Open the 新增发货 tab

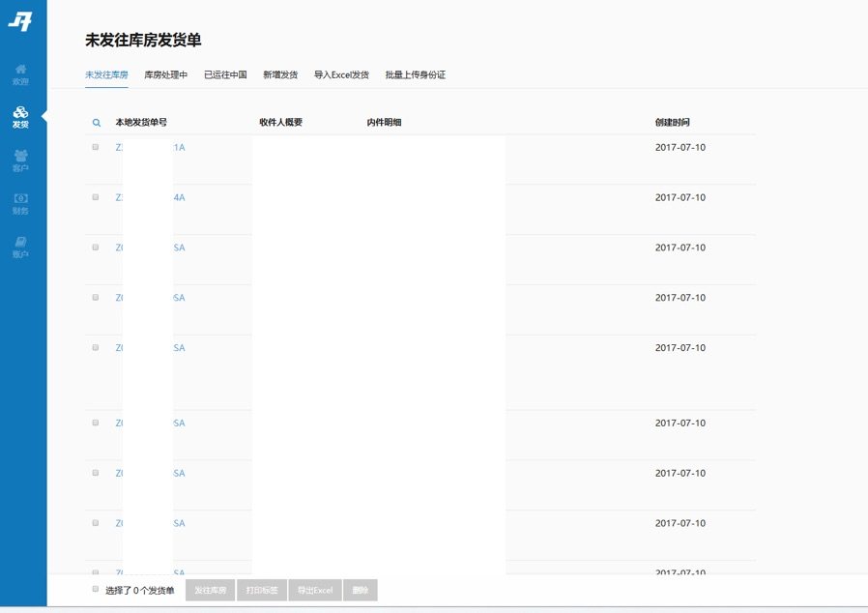[x=280, y=74]
